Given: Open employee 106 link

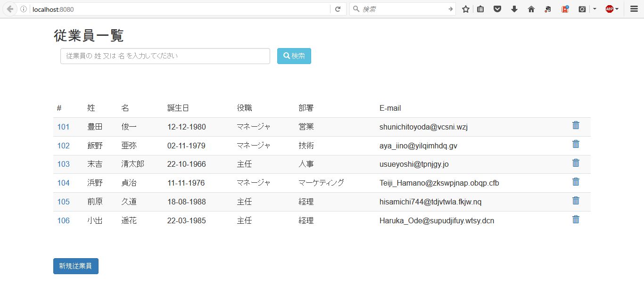Looking at the screenshot, I should 63,220.
